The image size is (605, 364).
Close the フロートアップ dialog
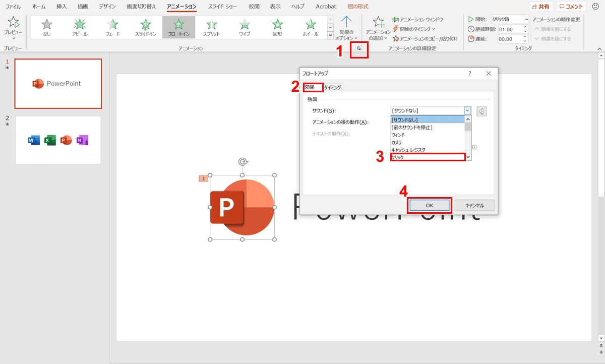[x=488, y=74]
